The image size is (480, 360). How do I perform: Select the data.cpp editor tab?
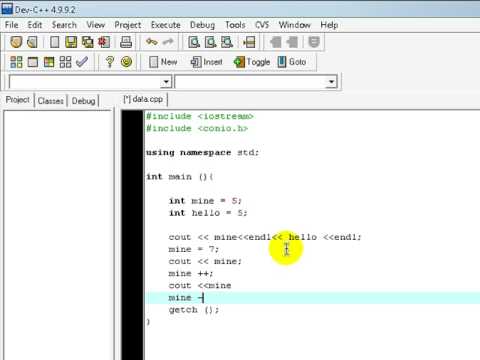pos(143,99)
